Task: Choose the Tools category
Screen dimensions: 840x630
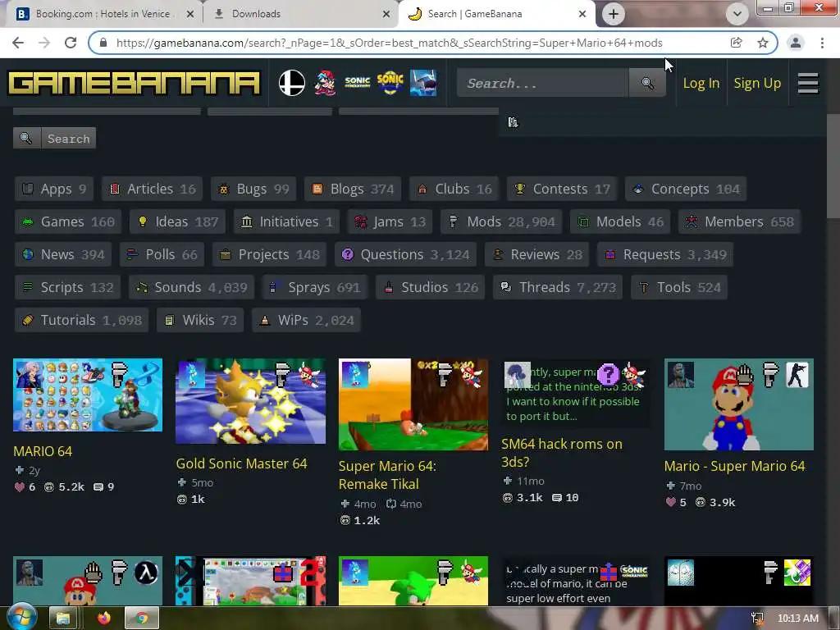Action: coord(679,286)
